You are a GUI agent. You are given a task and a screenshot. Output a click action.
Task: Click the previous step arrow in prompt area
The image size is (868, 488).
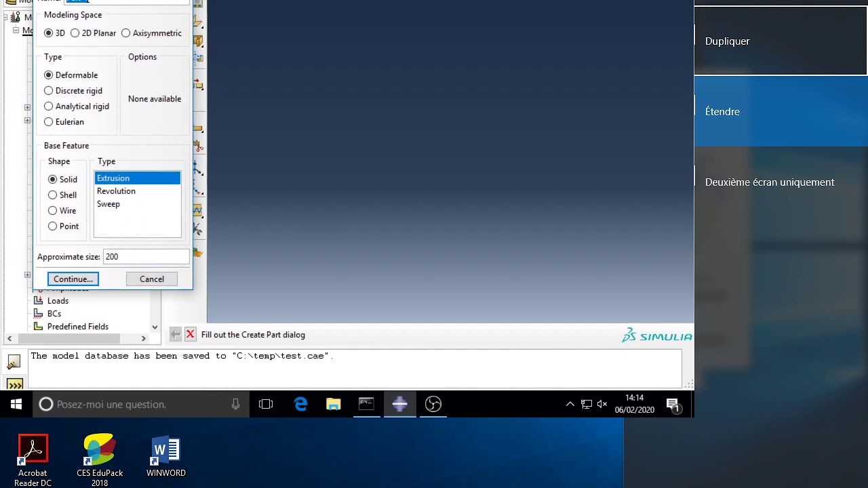point(176,334)
